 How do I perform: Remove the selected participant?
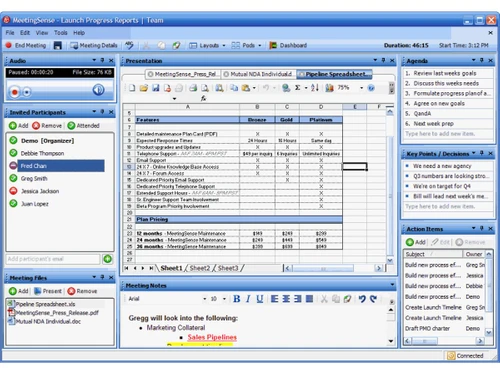point(47,126)
